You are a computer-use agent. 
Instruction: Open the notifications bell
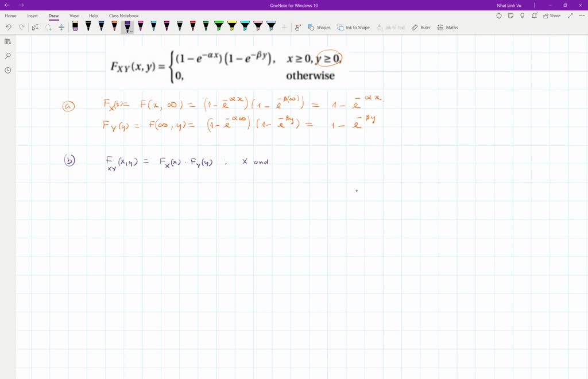(534, 16)
